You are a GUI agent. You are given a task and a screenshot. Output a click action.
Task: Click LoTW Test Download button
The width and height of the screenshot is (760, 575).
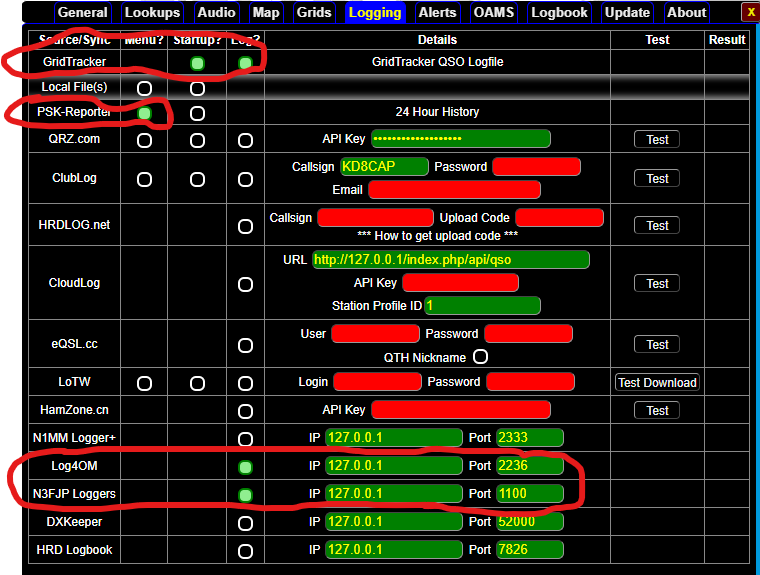657,383
